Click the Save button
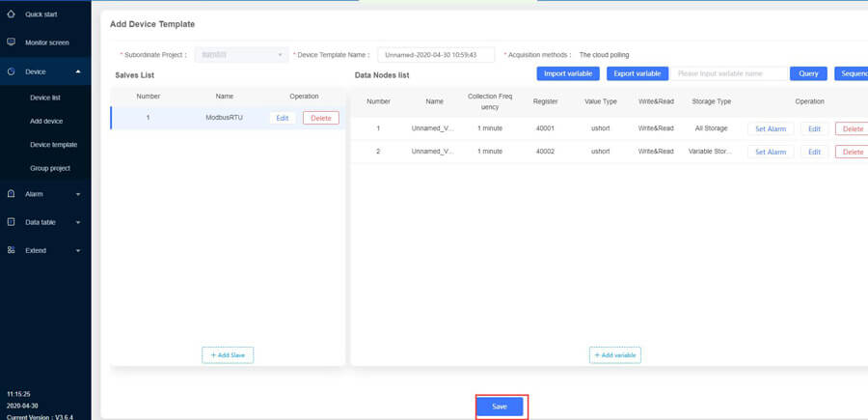The width and height of the screenshot is (868, 420). click(x=500, y=406)
